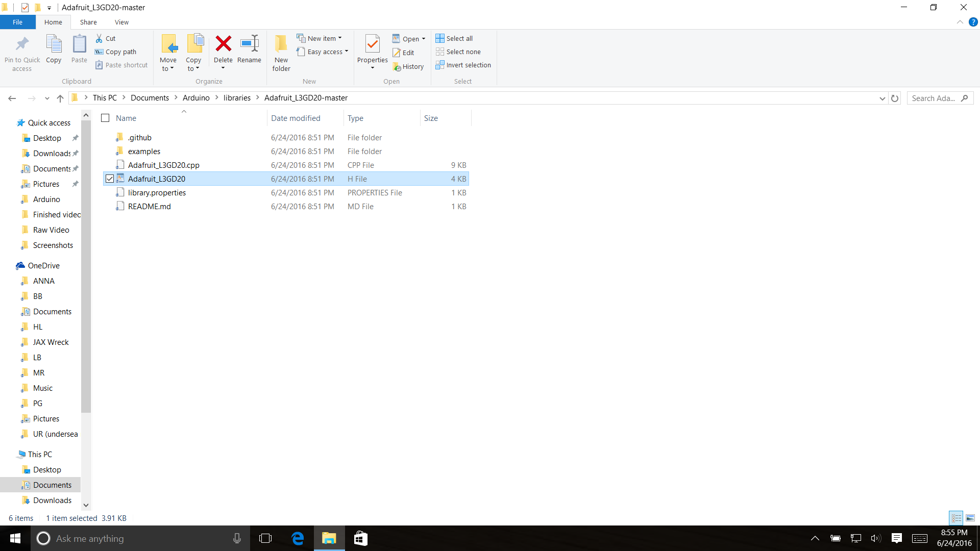Open Task View on taskbar
The height and width of the screenshot is (551, 980).
tap(265, 538)
